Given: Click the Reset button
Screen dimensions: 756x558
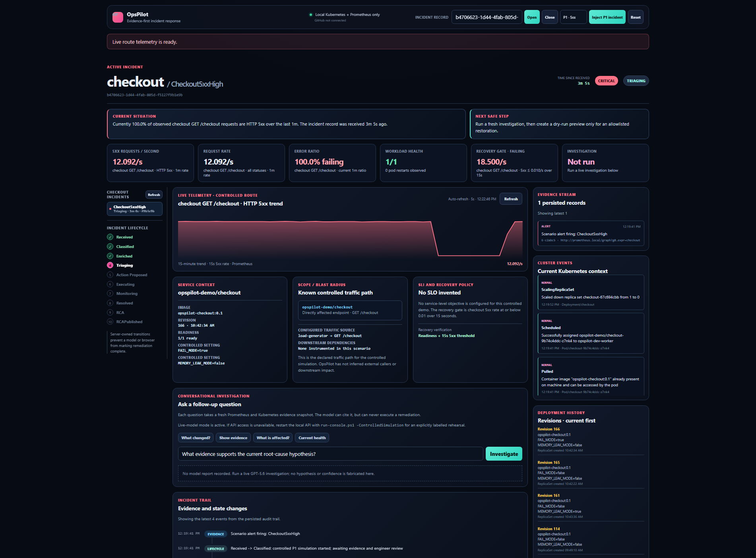Looking at the screenshot, I should (636, 17).
